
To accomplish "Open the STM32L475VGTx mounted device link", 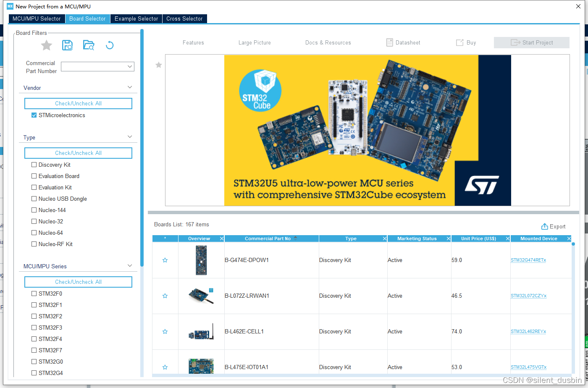I will tap(528, 367).
